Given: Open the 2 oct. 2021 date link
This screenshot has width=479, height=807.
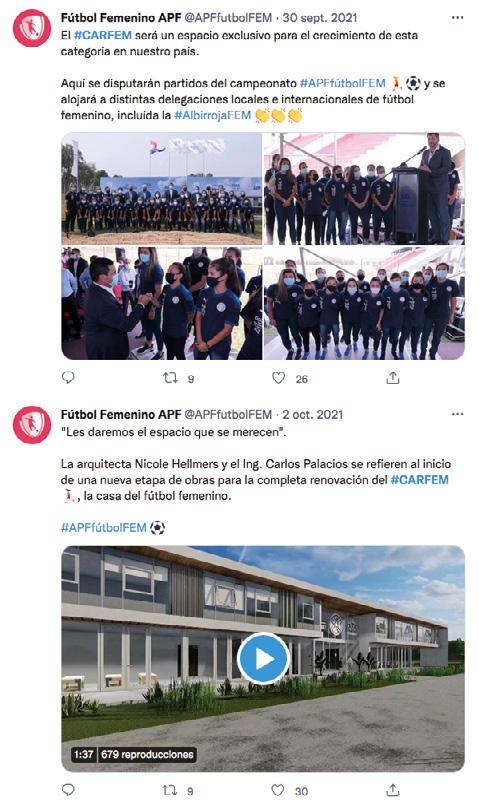Looking at the screenshot, I should 312,414.
